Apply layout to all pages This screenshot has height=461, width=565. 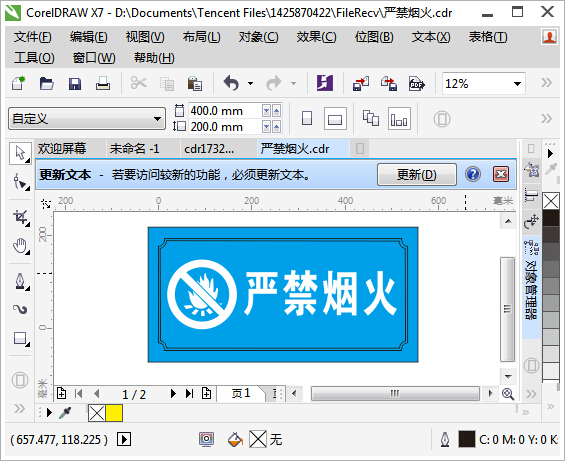pyautogui.click(x=371, y=119)
